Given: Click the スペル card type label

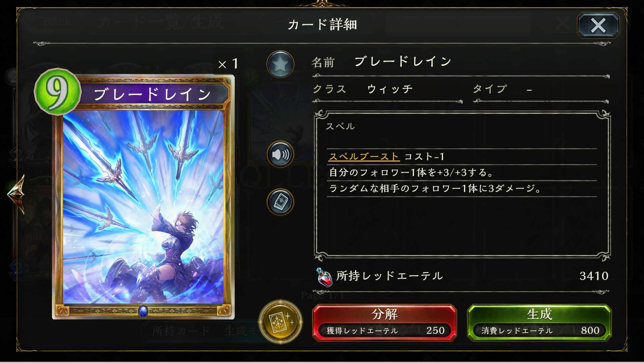Looking at the screenshot, I should 340,126.
